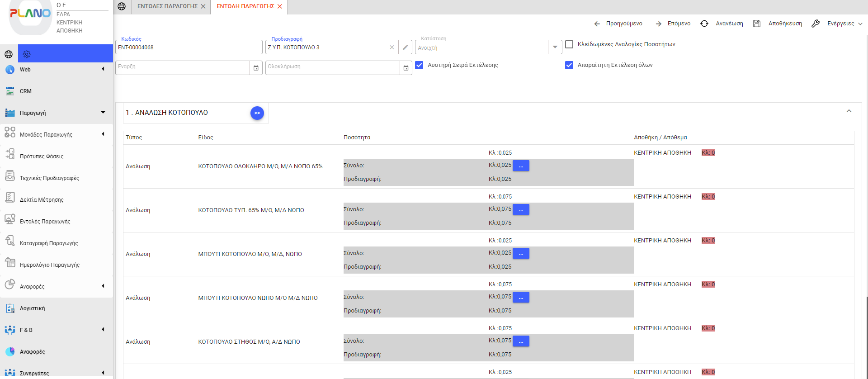The width and height of the screenshot is (868, 379).
Task: Click the Έναρξη date field
Action: tap(183, 68)
